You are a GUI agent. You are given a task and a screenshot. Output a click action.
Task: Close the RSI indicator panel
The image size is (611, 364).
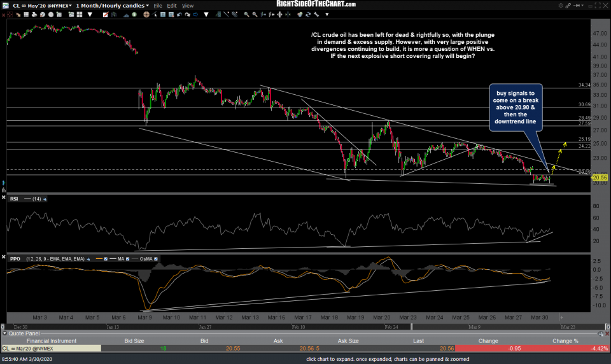pyautogui.click(x=4, y=197)
